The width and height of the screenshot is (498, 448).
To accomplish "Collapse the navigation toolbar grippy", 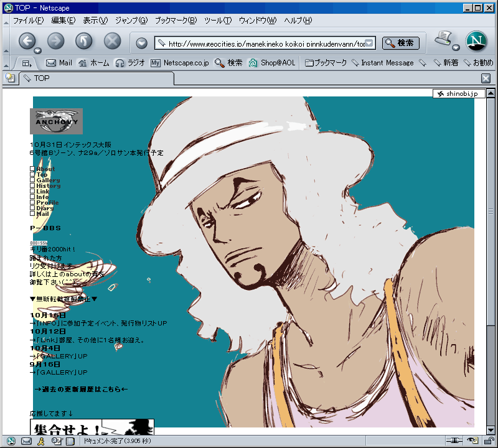I will point(6,42).
